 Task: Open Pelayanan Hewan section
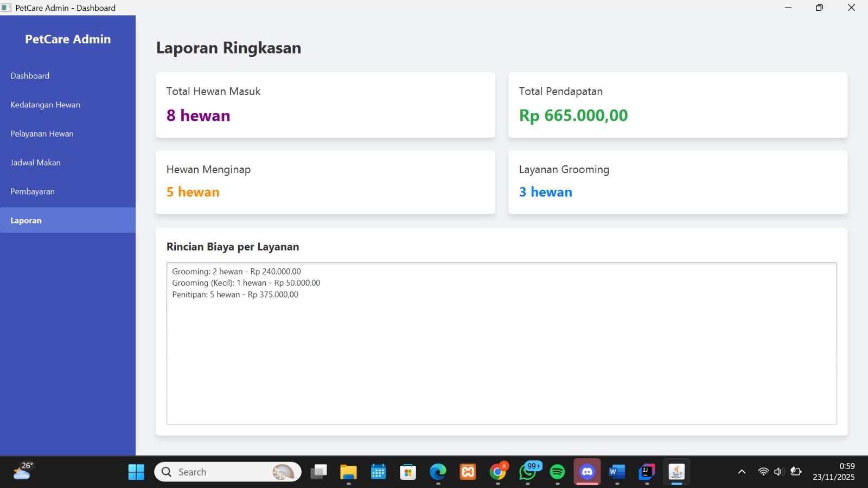click(68, 133)
